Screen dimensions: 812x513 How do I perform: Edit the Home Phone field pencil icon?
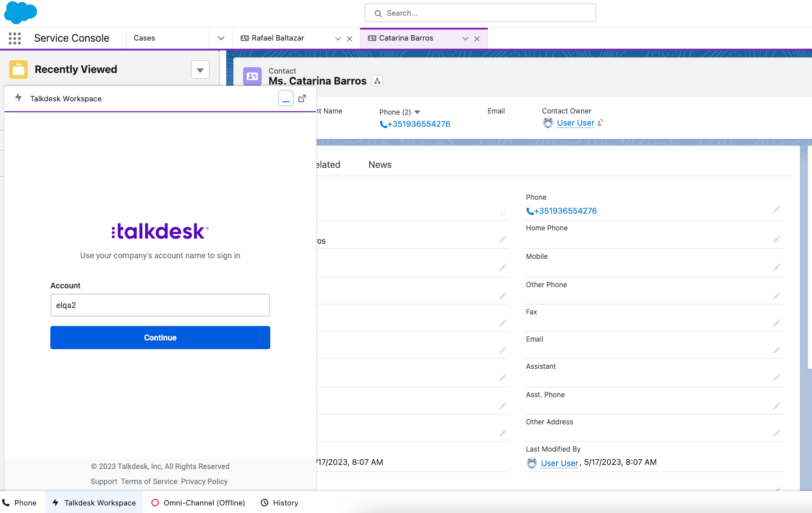pos(777,239)
